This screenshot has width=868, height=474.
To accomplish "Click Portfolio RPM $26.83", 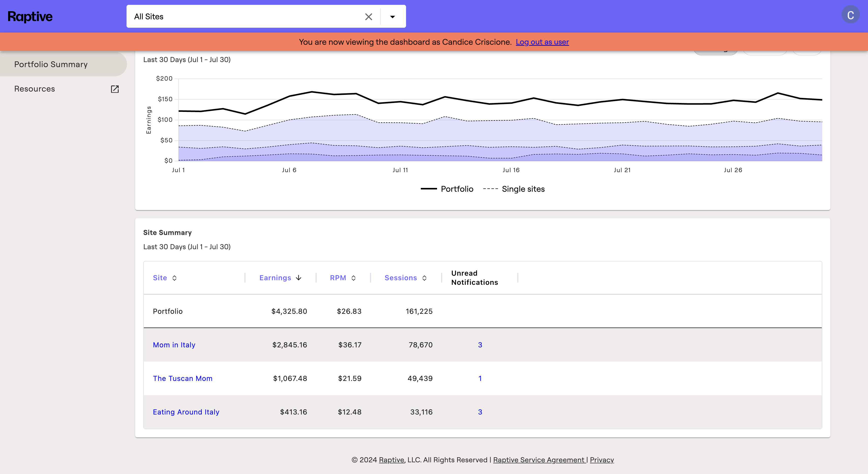I will coord(349,311).
